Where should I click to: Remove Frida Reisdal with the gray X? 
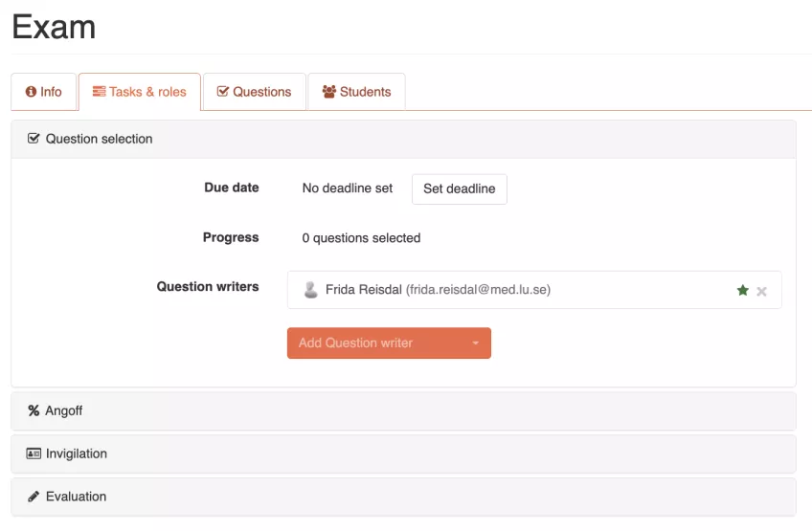[761, 292]
